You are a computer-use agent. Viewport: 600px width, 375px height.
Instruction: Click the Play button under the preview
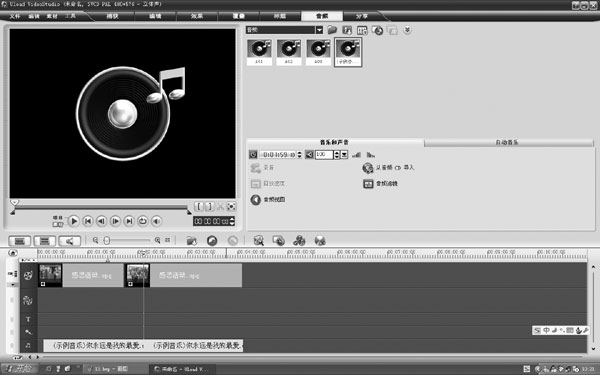click(x=74, y=221)
